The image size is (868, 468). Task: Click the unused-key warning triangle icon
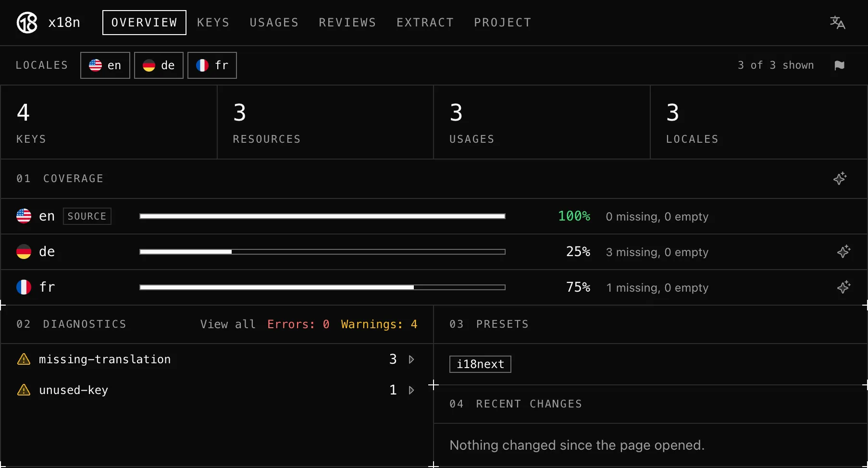pos(24,390)
